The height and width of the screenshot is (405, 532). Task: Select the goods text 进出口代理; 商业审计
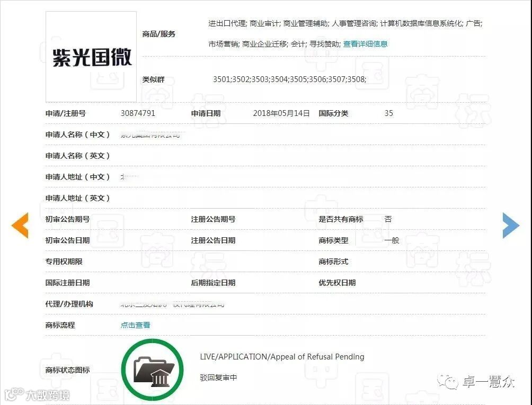pyautogui.click(x=244, y=23)
